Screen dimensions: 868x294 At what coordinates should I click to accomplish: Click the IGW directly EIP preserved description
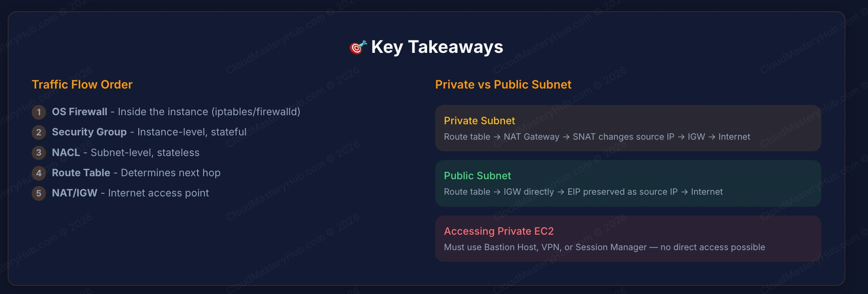coord(583,192)
